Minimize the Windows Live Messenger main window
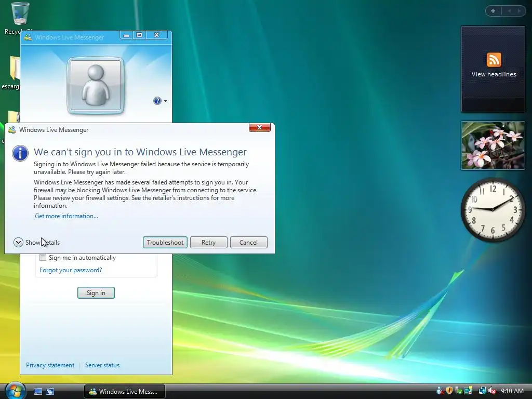This screenshot has height=399, width=532. (x=126, y=35)
